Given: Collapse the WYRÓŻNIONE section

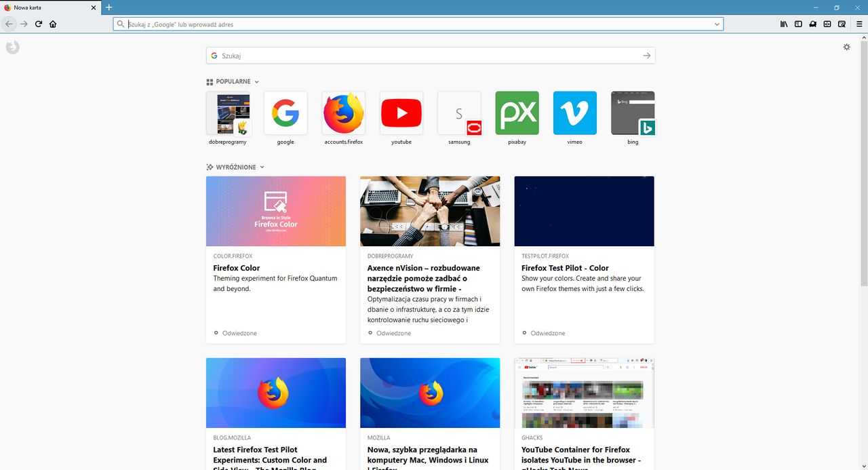Looking at the screenshot, I should (262, 168).
